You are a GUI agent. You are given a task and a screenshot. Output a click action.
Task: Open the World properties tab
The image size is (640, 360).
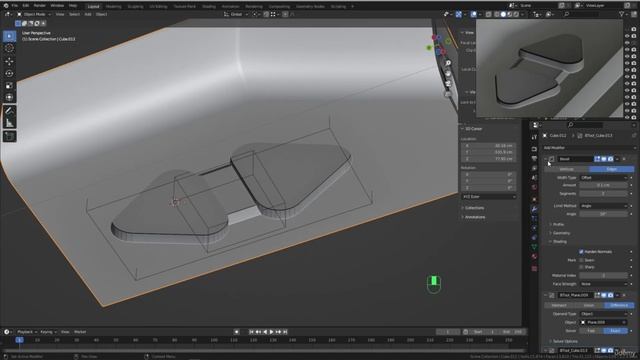[534, 188]
